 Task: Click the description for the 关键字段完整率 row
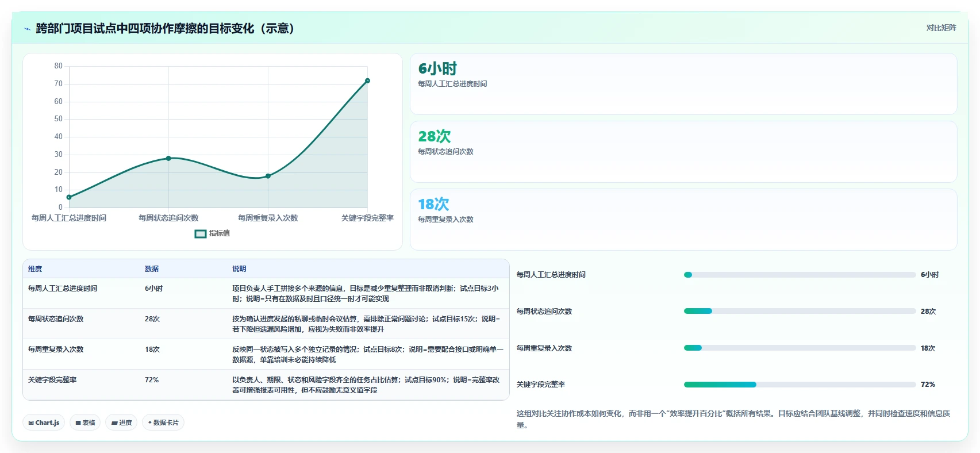[x=366, y=385]
